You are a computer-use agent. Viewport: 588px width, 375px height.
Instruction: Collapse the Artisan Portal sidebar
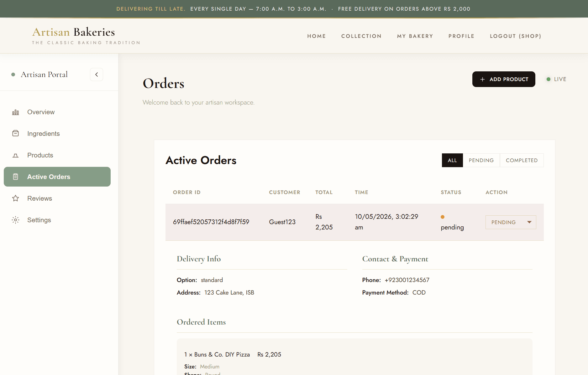tap(97, 74)
